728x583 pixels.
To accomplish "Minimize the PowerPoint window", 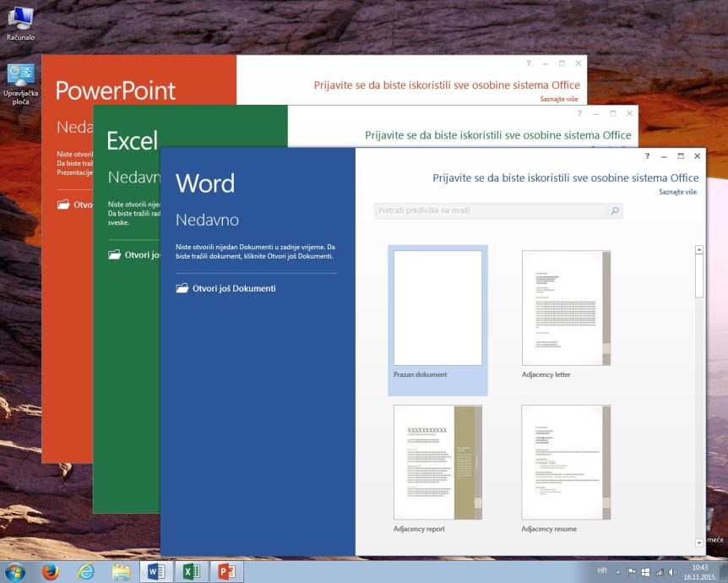I will point(545,63).
